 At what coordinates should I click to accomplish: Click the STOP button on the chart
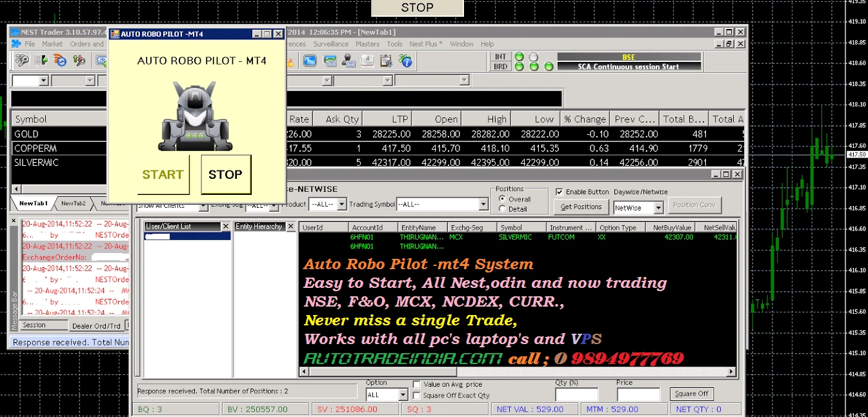(x=418, y=8)
